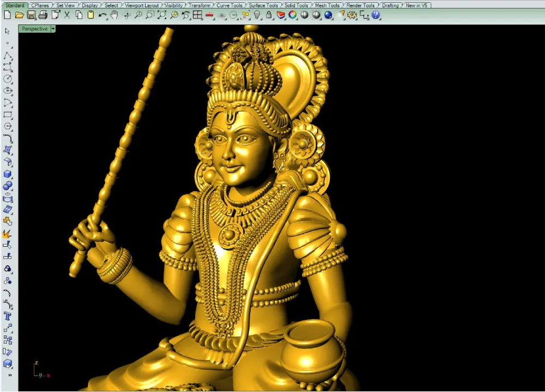Screen dimensions: 545x392
Task: Open the Viewport Layout tab
Action: point(142,5)
